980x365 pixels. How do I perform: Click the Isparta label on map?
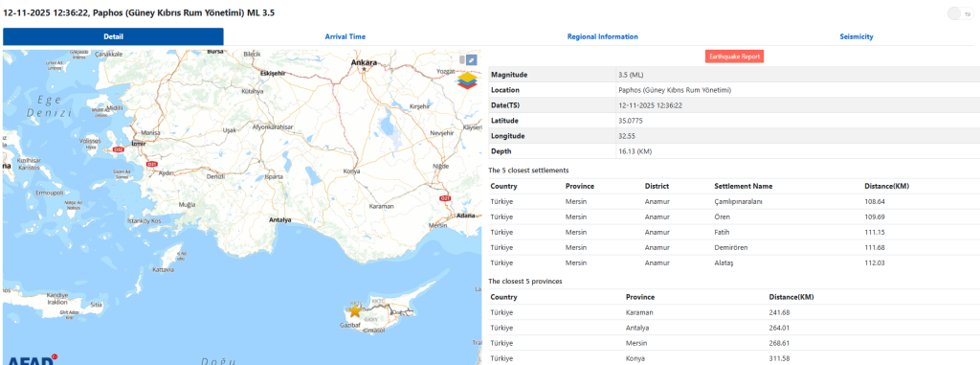(x=274, y=176)
